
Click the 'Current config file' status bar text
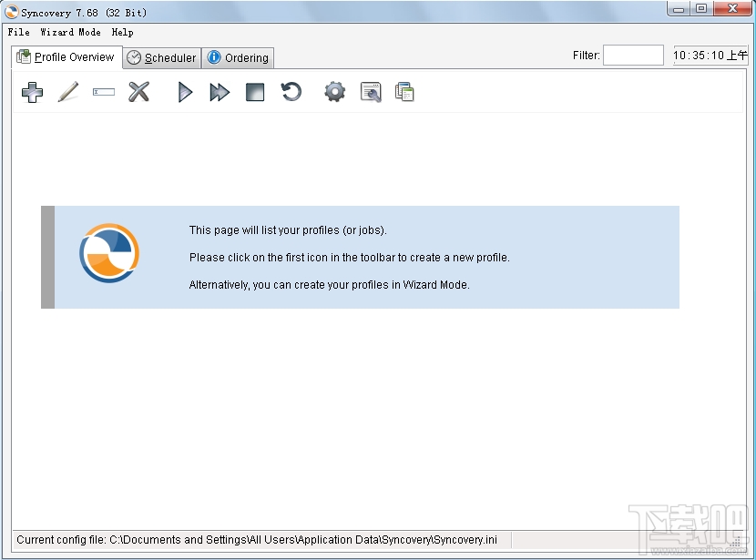pyautogui.click(x=257, y=540)
